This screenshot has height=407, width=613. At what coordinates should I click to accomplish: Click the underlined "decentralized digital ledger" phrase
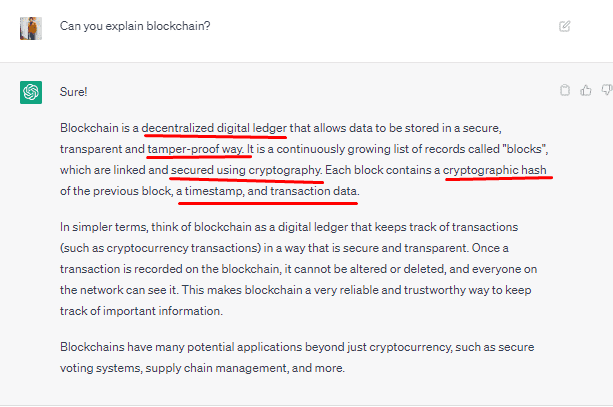click(x=214, y=128)
